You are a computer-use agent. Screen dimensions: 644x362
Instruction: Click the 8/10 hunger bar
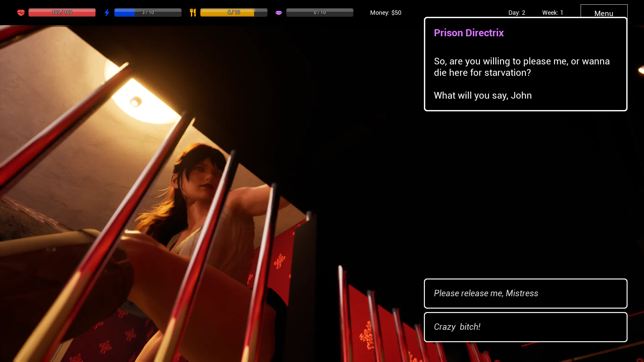[234, 12]
